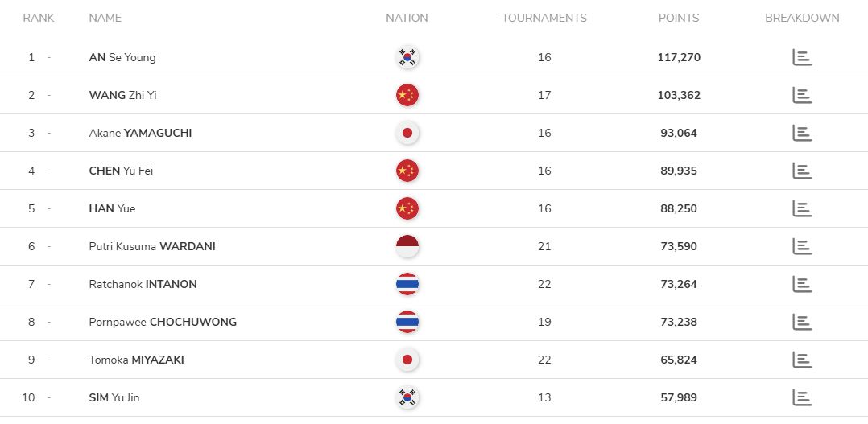Image resolution: width=868 pixels, height=424 pixels.
Task: Click the Indonesia flag for Putri Kusuma WARDANI
Action: click(x=407, y=246)
